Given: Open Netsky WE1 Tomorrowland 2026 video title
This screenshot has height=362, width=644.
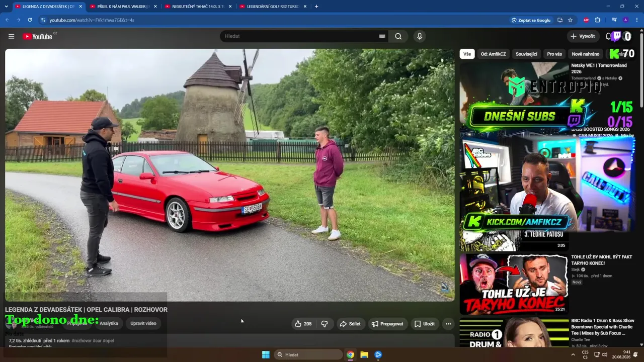Looking at the screenshot, I should pyautogui.click(x=599, y=68).
